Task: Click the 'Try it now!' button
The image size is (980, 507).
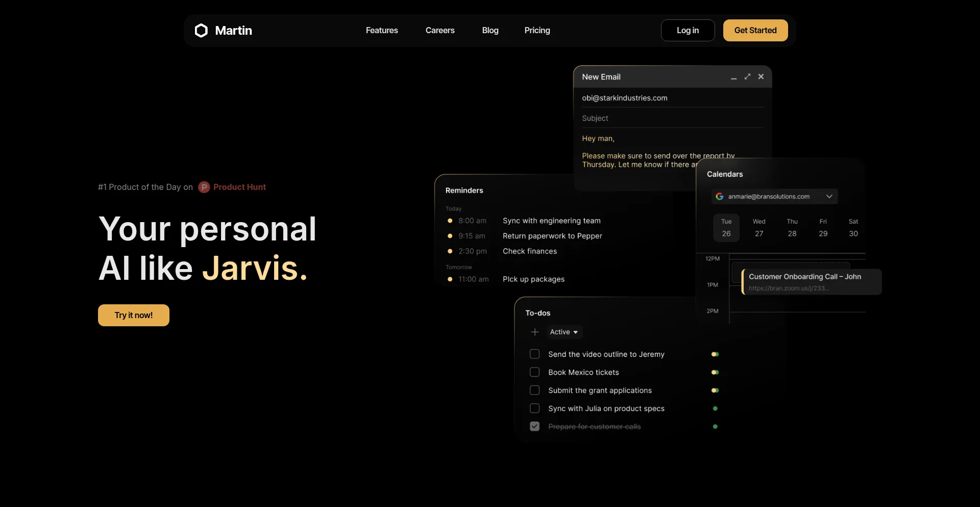Action: [x=134, y=316]
